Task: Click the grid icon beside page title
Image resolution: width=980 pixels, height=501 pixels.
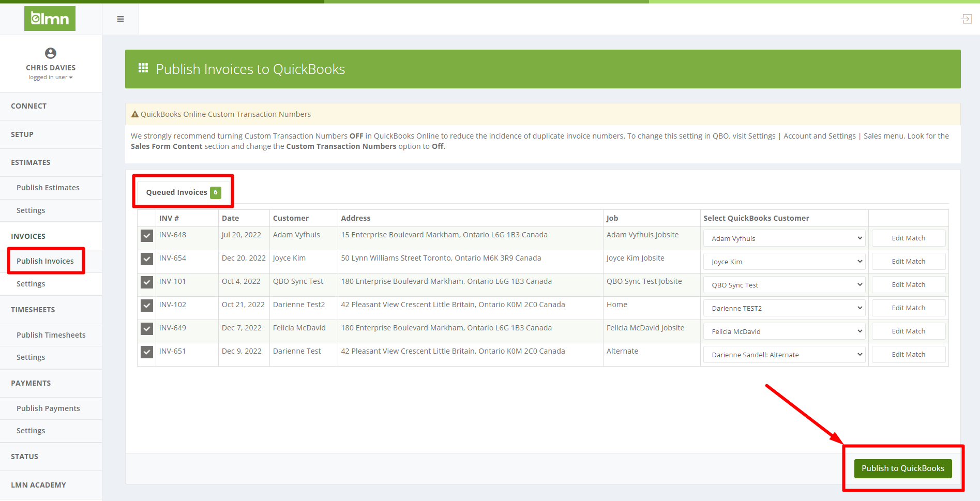Action: 143,68
